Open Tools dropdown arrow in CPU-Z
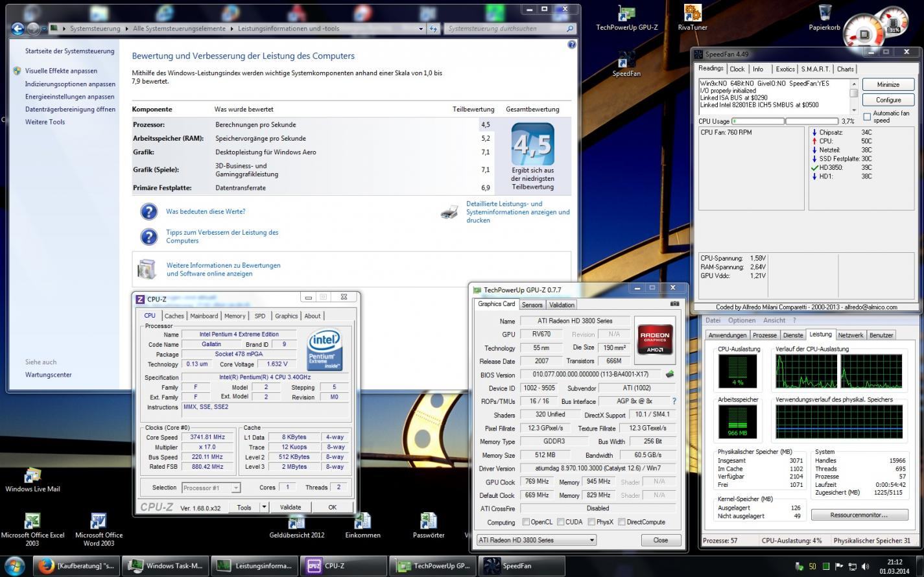Screen dimensions: 924x577 tap(264, 508)
